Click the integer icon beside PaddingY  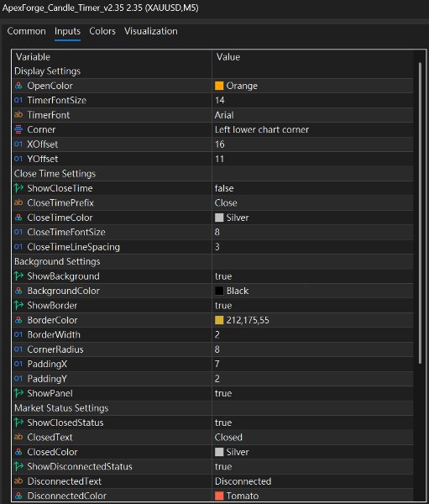coord(18,379)
